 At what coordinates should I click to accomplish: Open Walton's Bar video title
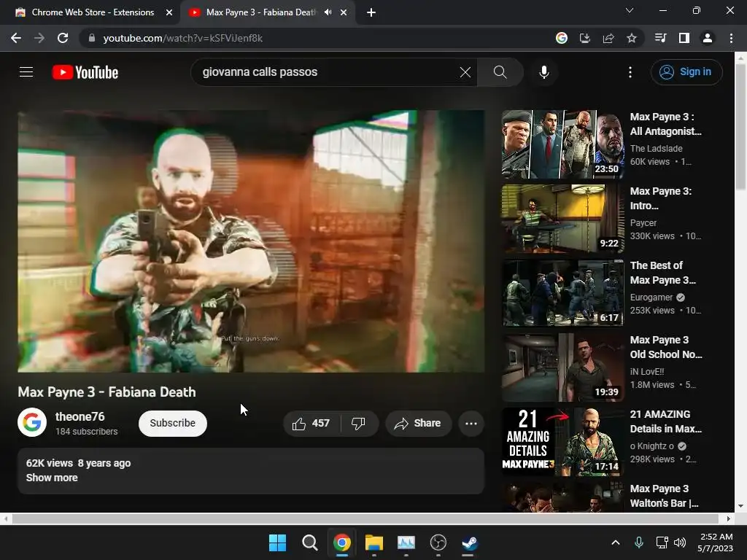(x=664, y=496)
